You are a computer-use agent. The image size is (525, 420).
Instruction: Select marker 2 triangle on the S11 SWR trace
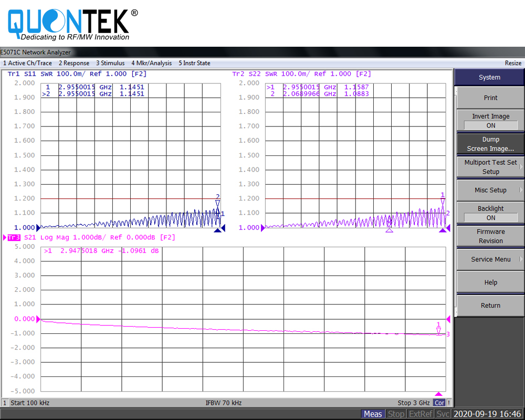(x=218, y=203)
